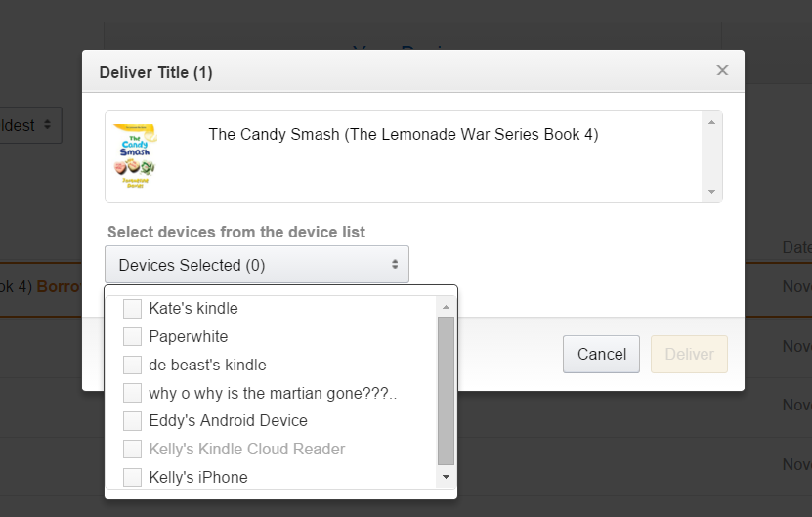The image size is (812, 517).
Task: Open the sort order dropdown behind dialog
Action: click(31, 125)
